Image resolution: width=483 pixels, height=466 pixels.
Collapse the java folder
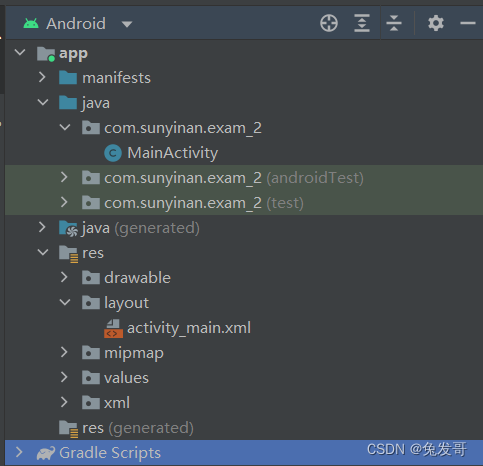coord(43,102)
